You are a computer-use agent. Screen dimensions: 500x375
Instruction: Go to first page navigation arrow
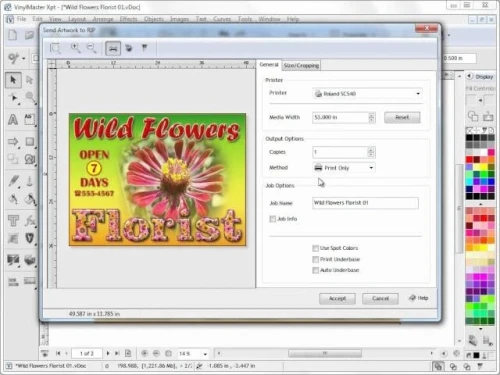pos(58,353)
